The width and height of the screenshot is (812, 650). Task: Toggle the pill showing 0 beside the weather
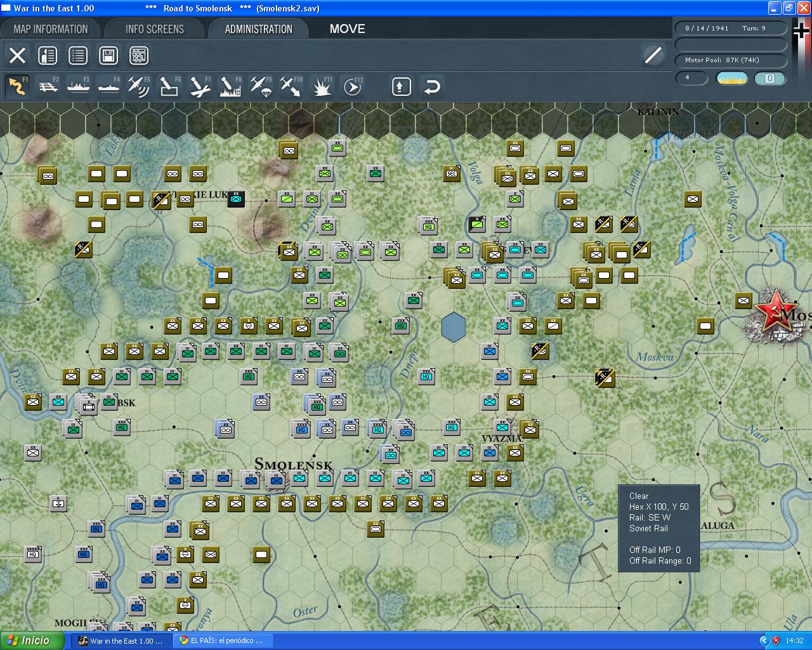(770, 78)
